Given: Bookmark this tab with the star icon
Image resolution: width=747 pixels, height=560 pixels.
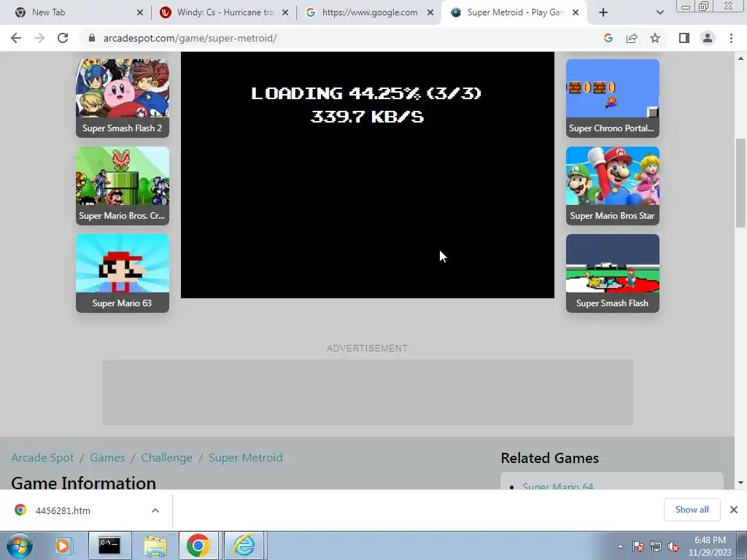Looking at the screenshot, I should [655, 38].
